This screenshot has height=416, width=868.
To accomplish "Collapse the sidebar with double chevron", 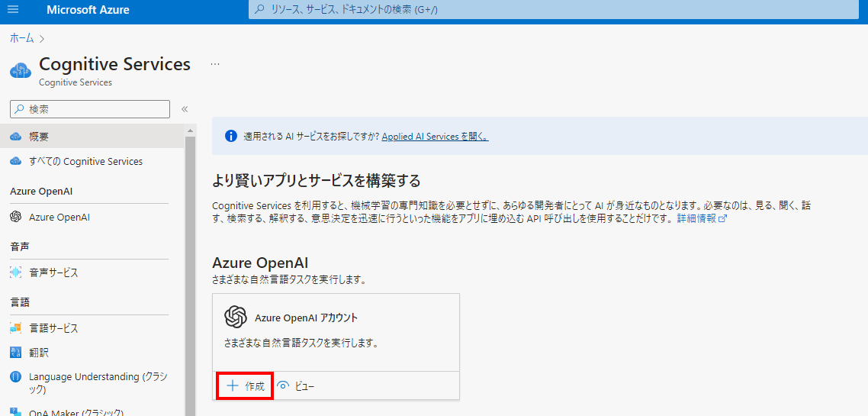I will coord(185,109).
